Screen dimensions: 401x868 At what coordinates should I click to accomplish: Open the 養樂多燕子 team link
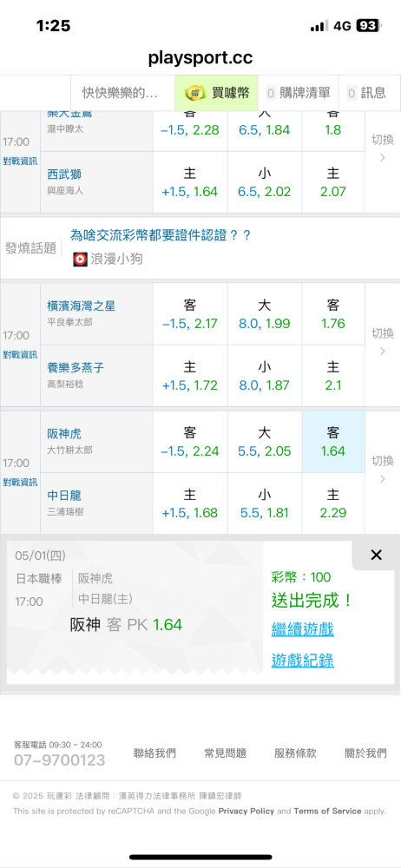coord(76,367)
